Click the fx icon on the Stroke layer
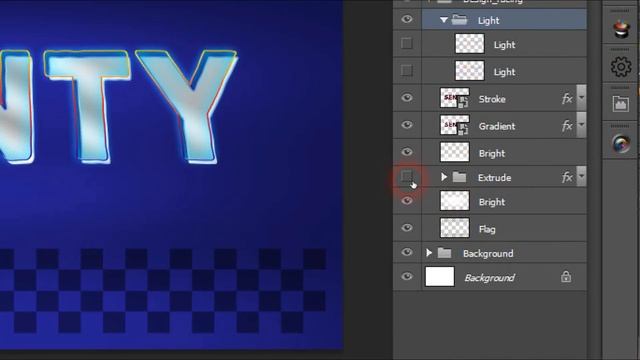The image size is (640, 360). pyautogui.click(x=567, y=98)
